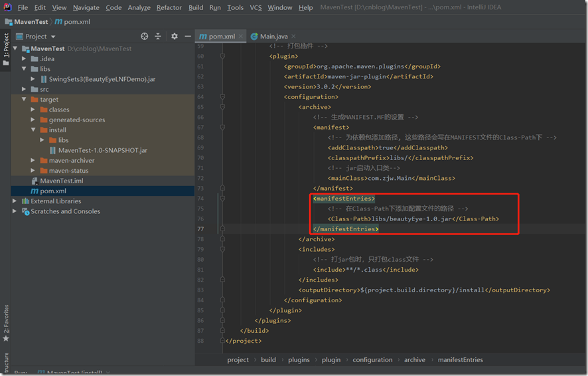Open the Help menu
Screen dimensions: 588x376
tap(306, 7)
